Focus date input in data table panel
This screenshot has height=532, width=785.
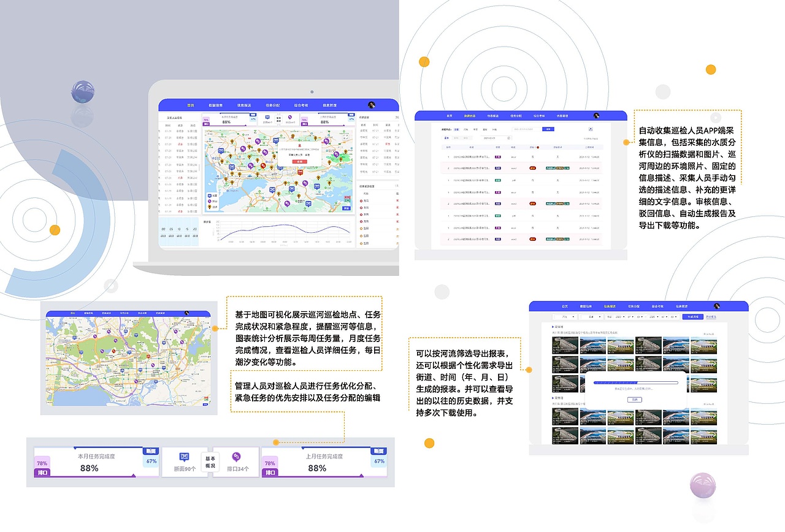(496, 138)
